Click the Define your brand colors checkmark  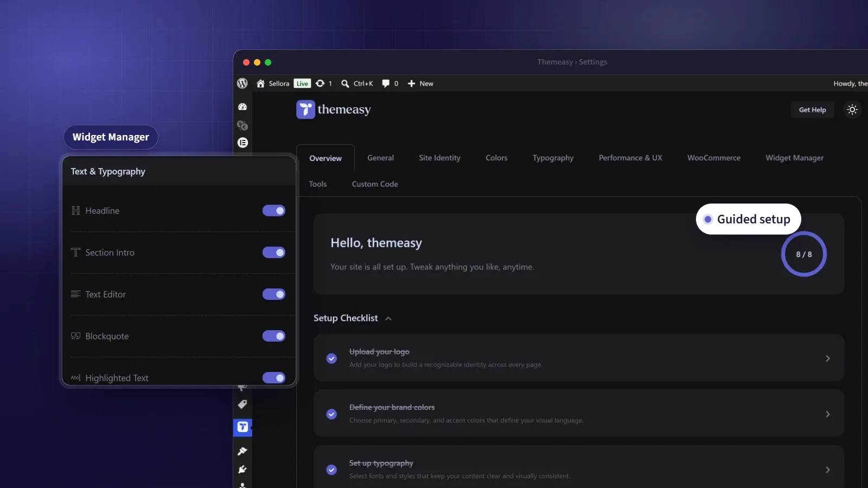pos(331,414)
